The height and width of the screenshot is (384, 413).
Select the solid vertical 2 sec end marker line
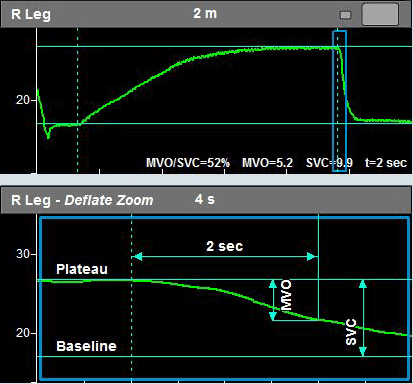point(319,267)
